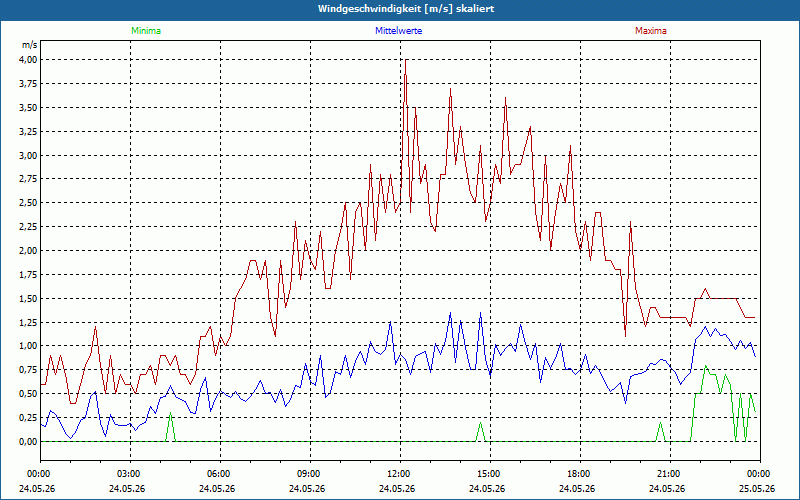Image resolution: width=800 pixels, height=500 pixels.
Task: Click the 15:00 time axis label
Action: (490, 474)
